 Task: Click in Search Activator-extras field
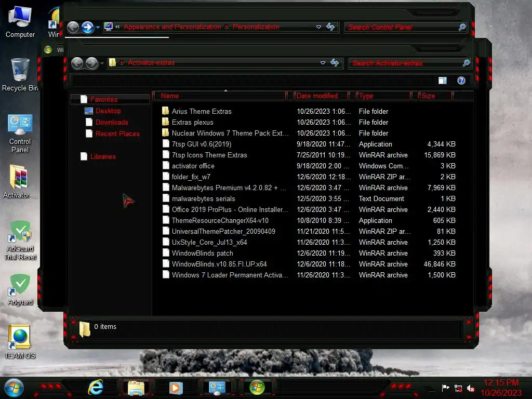(x=405, y=63)
